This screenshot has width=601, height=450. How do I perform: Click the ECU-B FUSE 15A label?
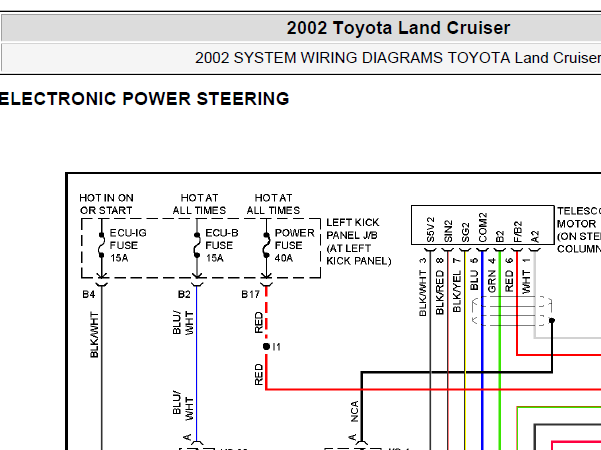tap(222, 245)
